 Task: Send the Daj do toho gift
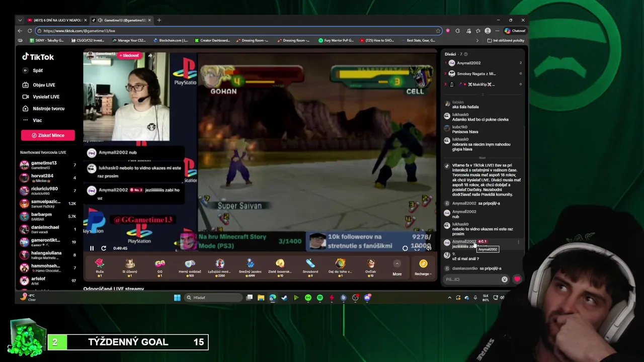click(341, 267)
